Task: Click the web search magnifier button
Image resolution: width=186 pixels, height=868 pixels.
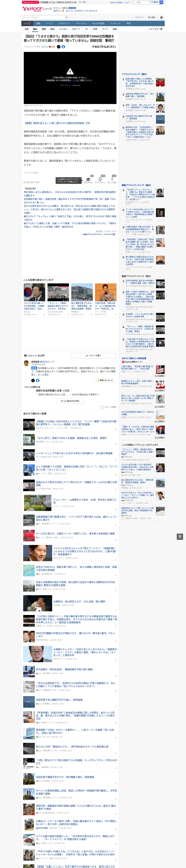Action: pos(161,2)
